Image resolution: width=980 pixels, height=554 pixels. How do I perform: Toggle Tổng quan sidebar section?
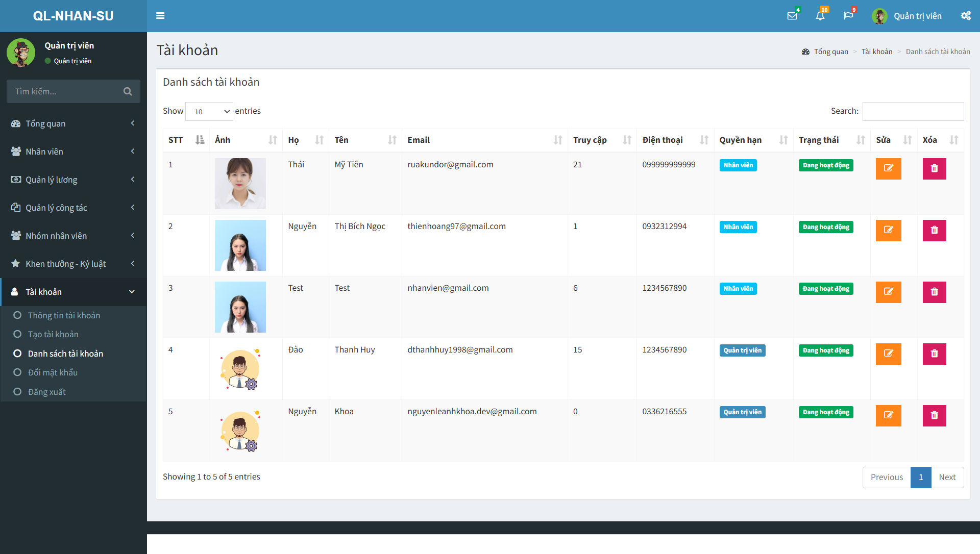tap(73, 123)
